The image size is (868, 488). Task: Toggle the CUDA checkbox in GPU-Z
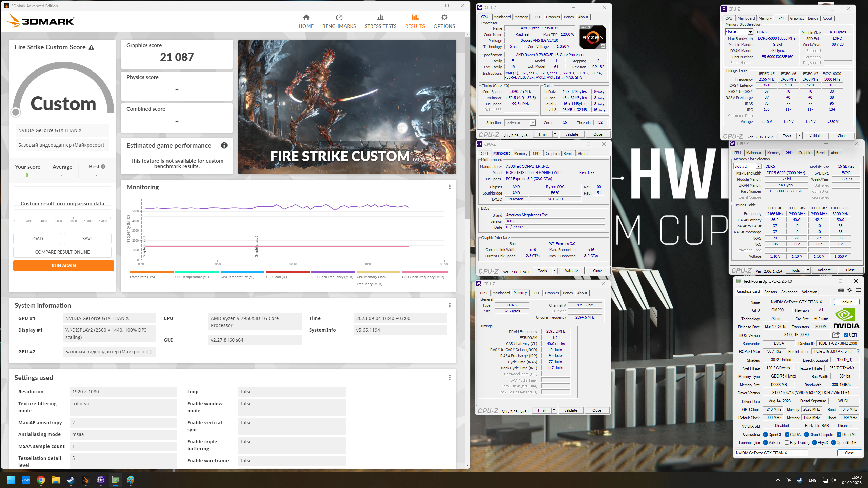787,435
